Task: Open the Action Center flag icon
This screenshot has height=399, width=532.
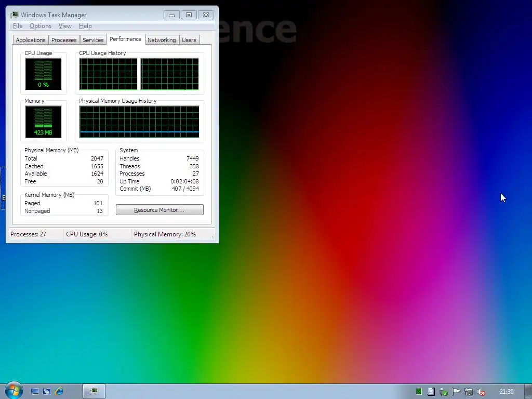Action: coord(456,392)
